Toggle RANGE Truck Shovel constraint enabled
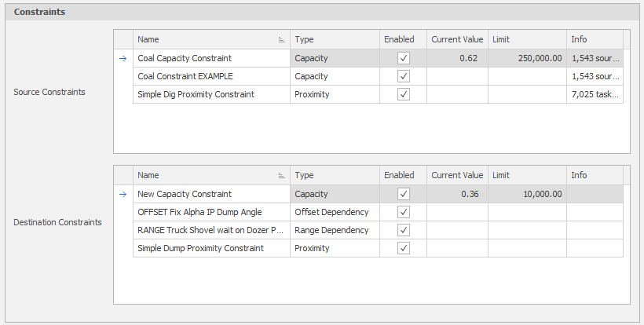Image resolution: width=644 pixels, height=325 pixels. (x=404, y=230)
